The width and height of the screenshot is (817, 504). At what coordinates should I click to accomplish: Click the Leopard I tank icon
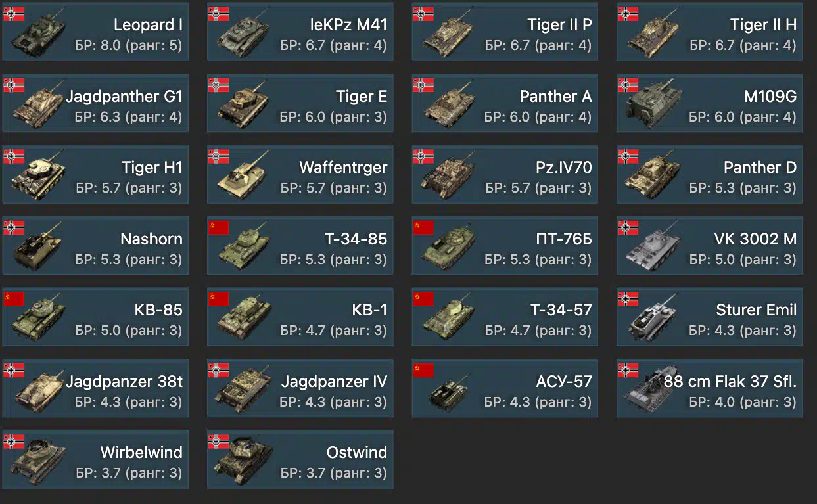tap(38, 34)
